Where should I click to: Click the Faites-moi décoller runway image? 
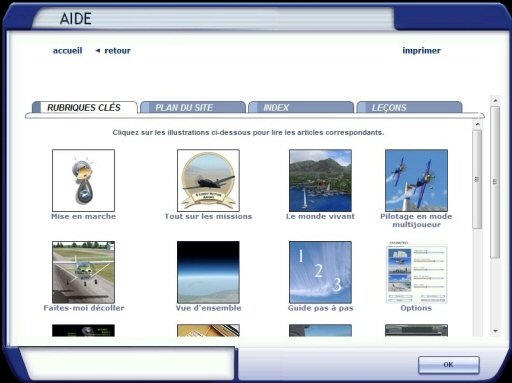83,272
